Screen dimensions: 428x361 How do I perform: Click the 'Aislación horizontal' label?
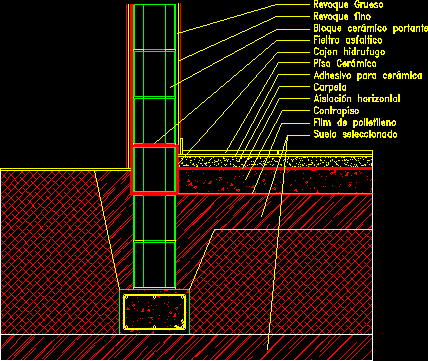[x=357, y=99]
